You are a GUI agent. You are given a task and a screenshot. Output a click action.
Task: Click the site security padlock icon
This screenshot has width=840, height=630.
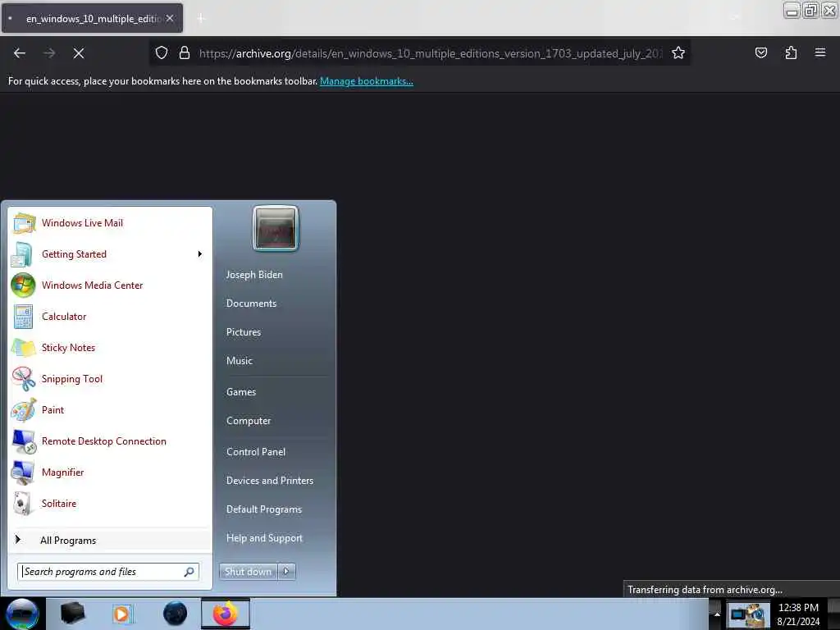pyautogui.click(x=185, y=53)
